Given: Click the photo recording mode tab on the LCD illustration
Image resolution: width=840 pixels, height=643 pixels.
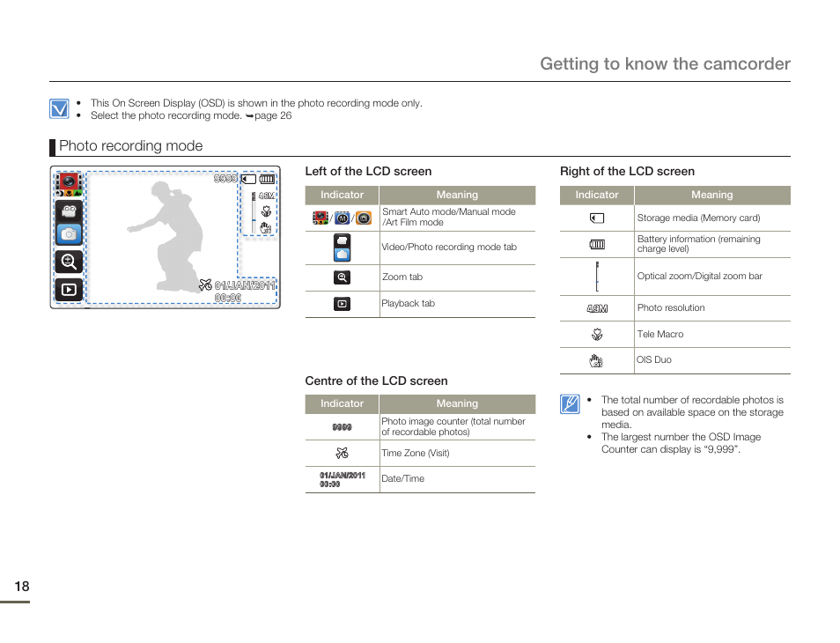Looking at the screenshot, I should [69, 234].
